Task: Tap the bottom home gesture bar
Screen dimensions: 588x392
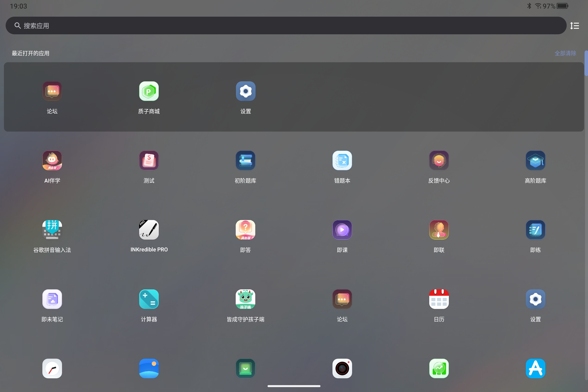Action: [x=294, y=386]
